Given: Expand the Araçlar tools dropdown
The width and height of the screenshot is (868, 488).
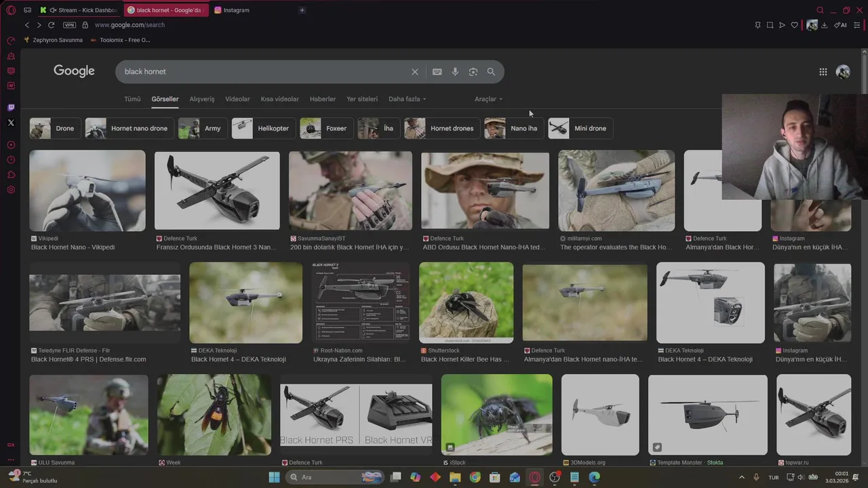Looking at the screenshot, I should click(x=488, y=99).
